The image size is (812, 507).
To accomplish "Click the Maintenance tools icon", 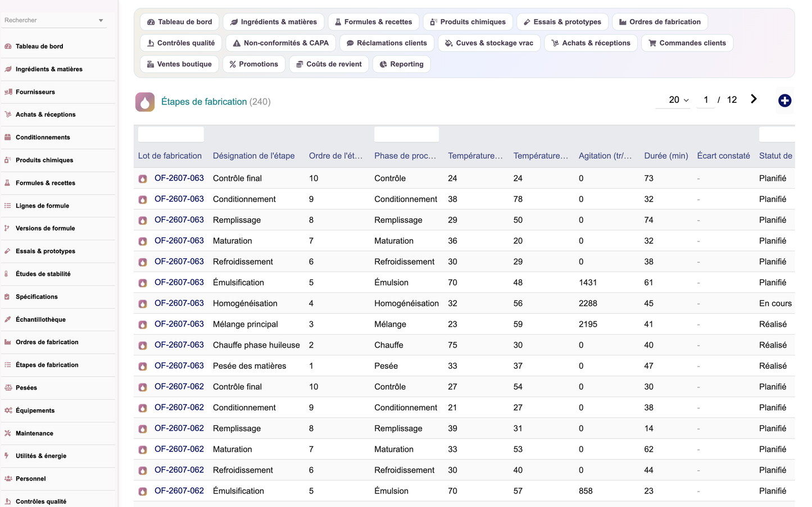I will pos(8,433).
